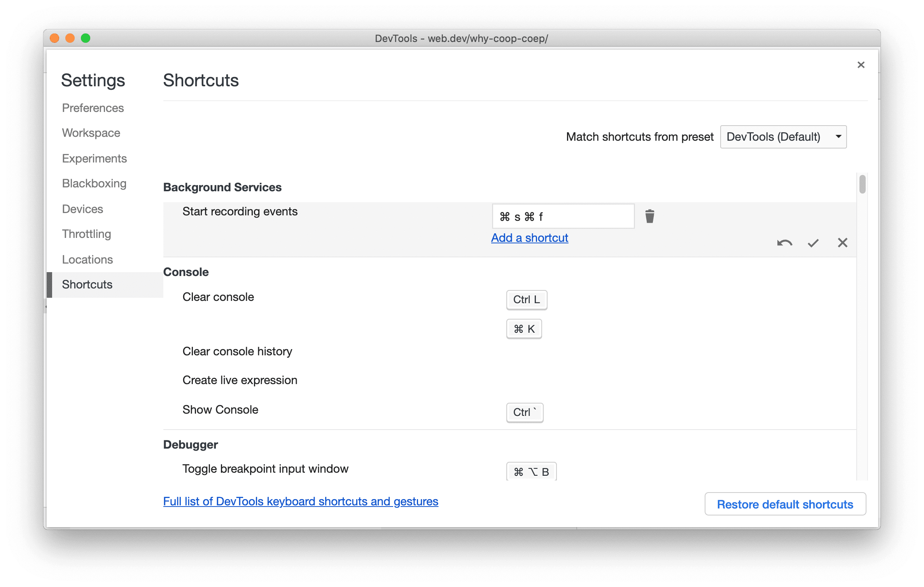Click the undo arrow icon
924x587 pixels.
pyautogui.click(x=783, y=242)
